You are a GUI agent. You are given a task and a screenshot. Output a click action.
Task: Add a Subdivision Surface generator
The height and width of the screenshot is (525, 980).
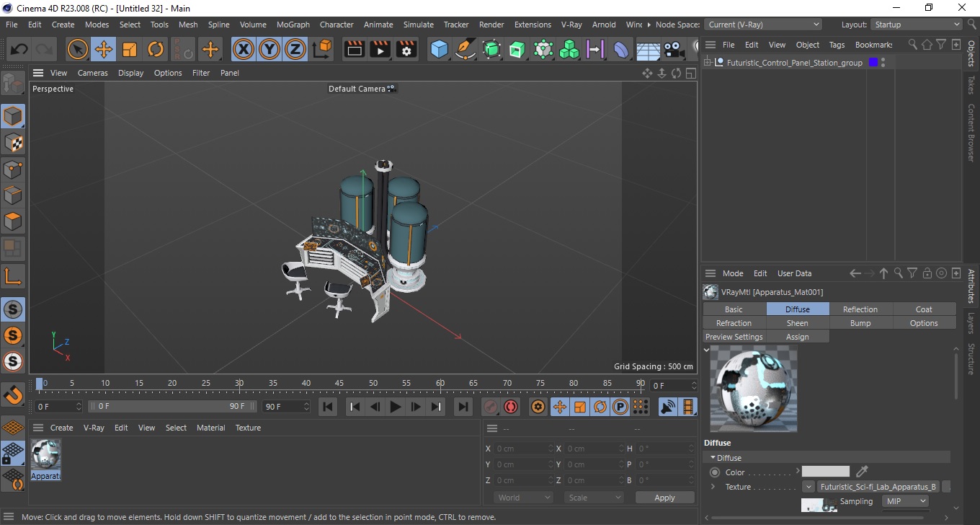point(491,49)
